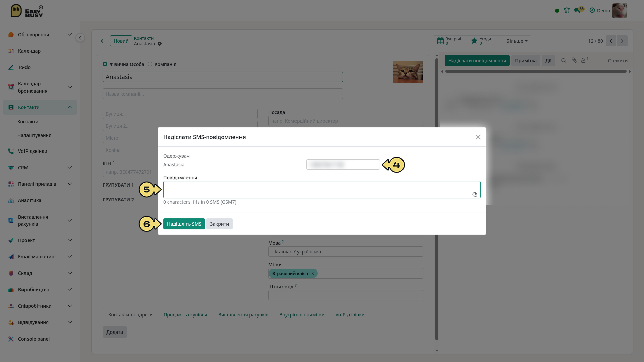Click the paperclip attachments icon
644x362 pixels.
click(574, 60)
